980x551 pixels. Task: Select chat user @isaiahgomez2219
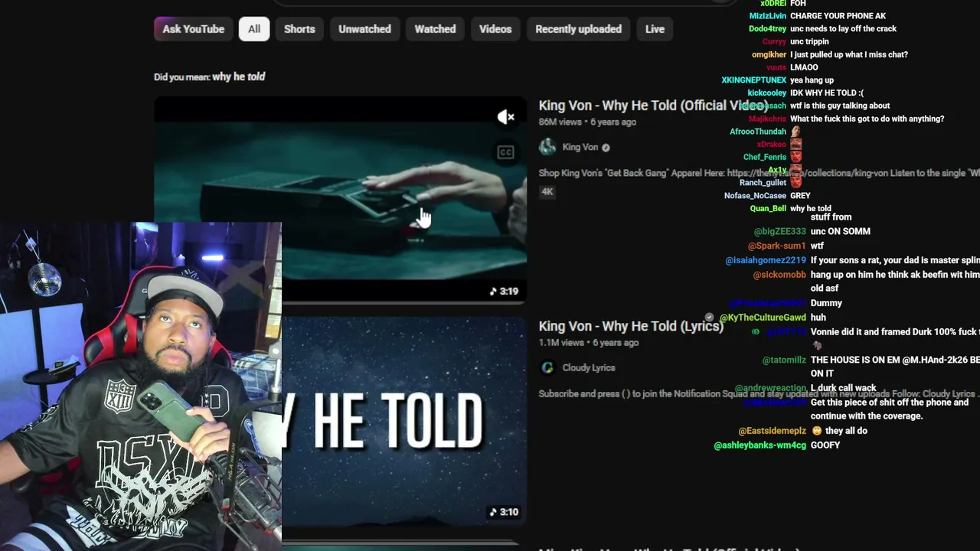pyautogui.click(x=766, y=260)
